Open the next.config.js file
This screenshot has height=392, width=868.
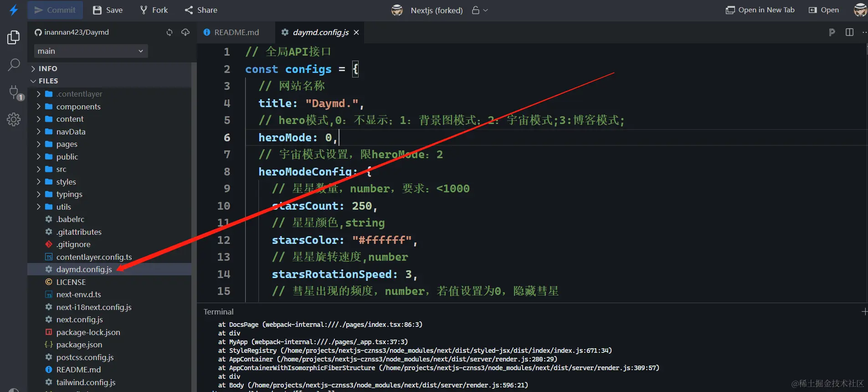point(109,320)
